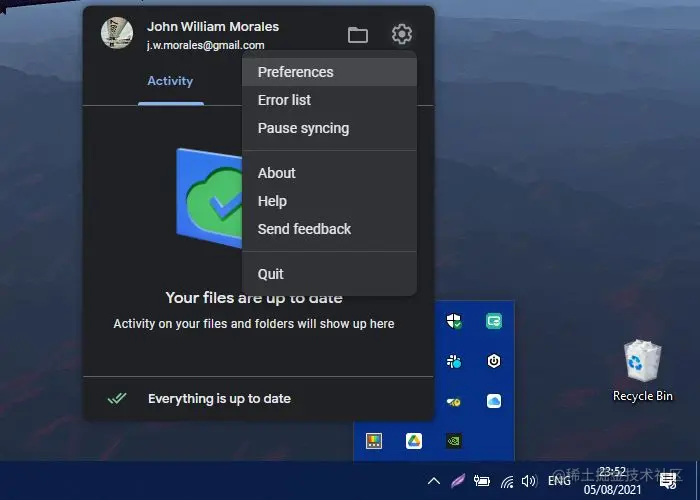Open the notification center icon
This screenshot has width=700, height=500.
click(668, 481)
